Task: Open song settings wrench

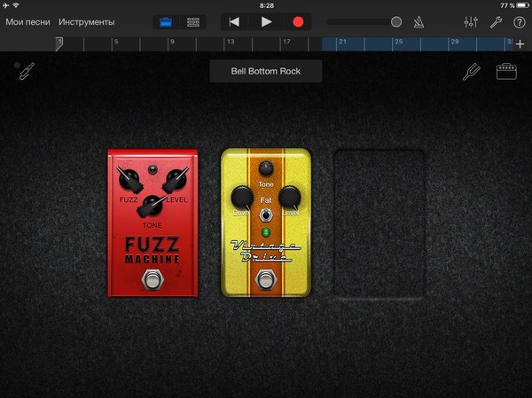Action: point(496,21)
